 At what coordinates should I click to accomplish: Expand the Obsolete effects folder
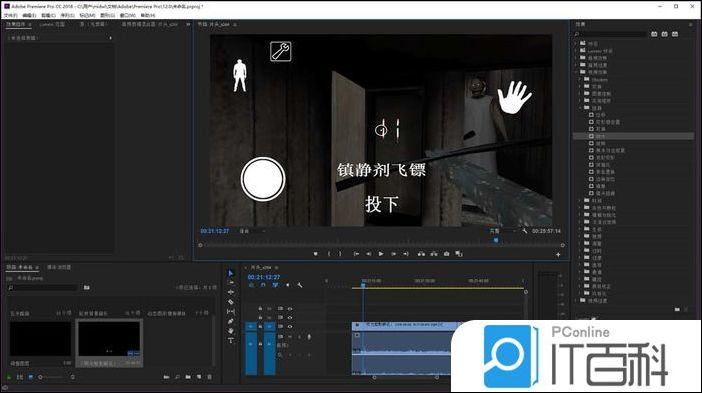coord(580,79)
